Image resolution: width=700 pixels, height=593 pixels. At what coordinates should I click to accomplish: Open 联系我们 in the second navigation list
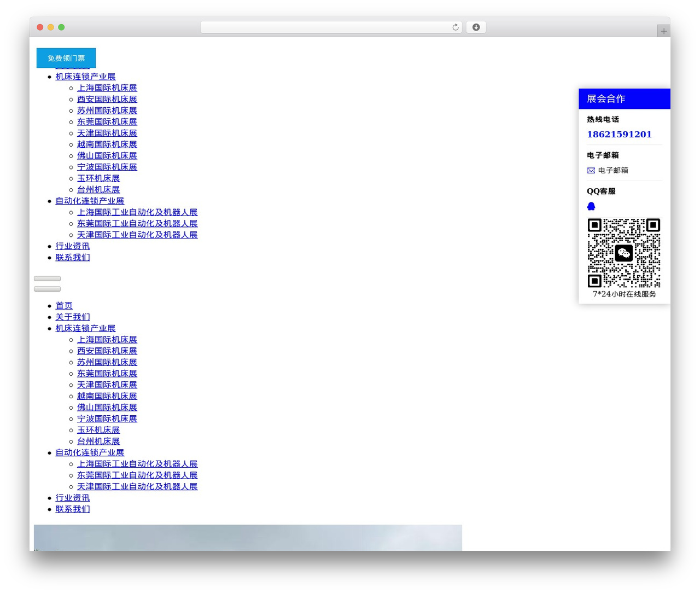coord(73,509)
